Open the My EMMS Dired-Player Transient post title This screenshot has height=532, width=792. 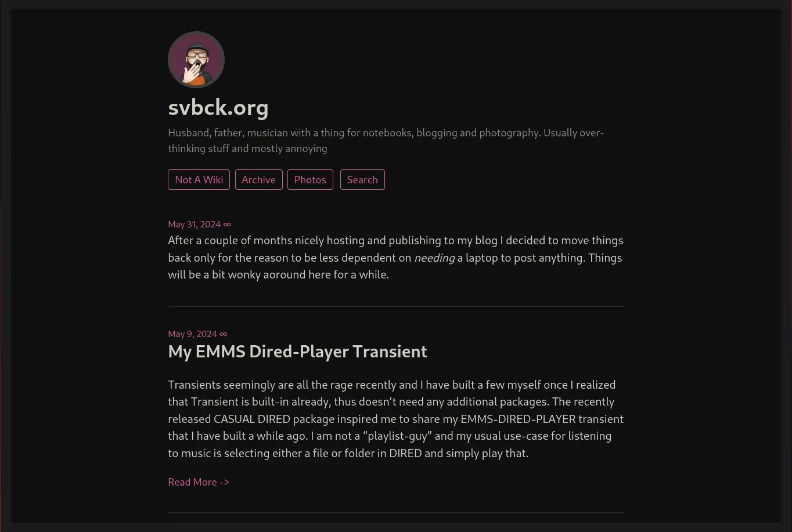click(297, 352)
